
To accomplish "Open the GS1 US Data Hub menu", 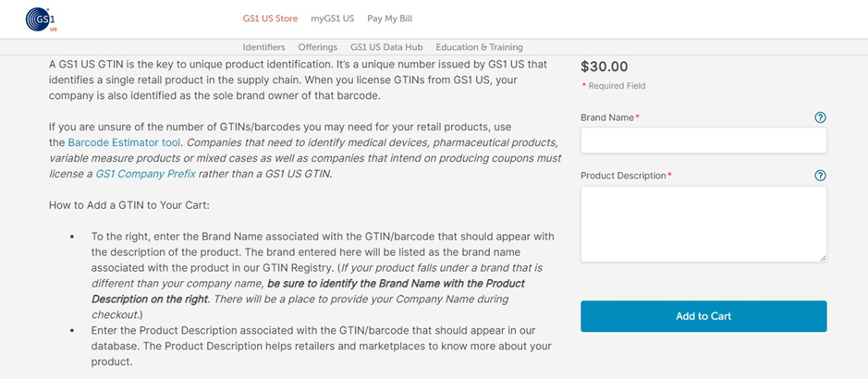I will [386, 47].
